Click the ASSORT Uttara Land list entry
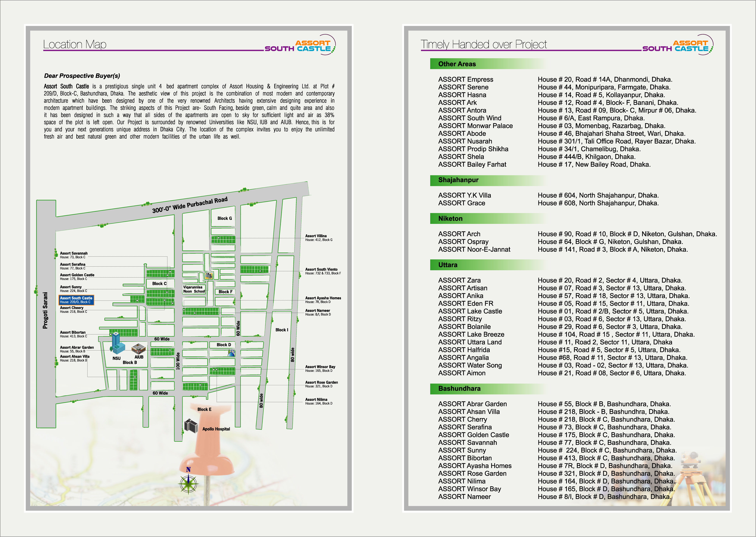The height and width of the screenshot is (537, 756). [x=470, y=342]
